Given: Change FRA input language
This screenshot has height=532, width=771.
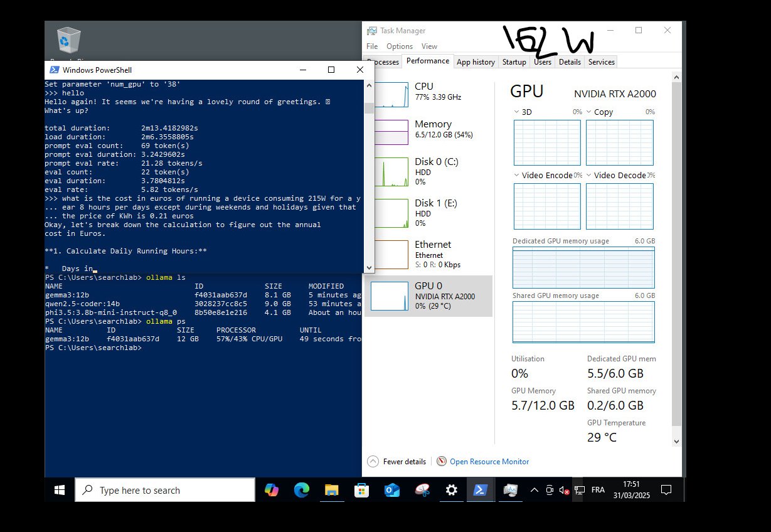Looking at the screenshot, I should pyautogui.click(x=598, y=490).
